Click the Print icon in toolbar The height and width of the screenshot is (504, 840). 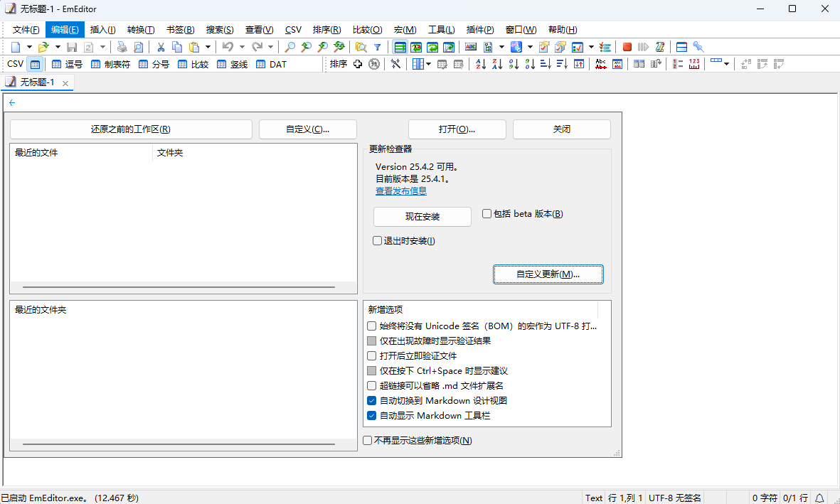click(122, 47)
